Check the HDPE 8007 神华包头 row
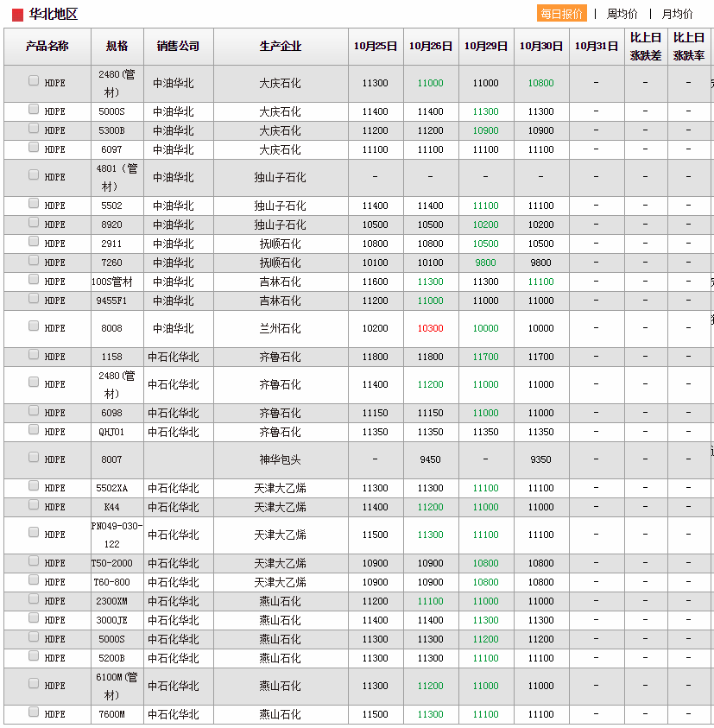The width and height of the screenshot is (714, 728). [34, 458]
